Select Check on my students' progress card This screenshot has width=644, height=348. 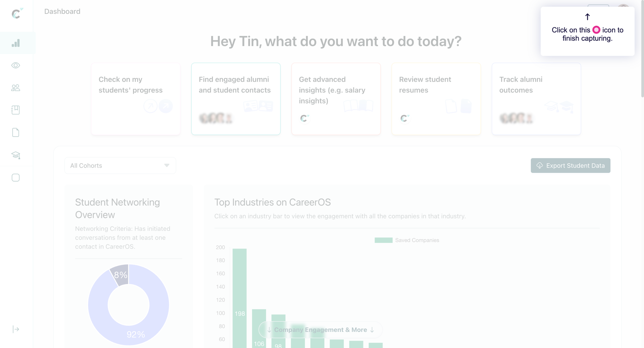pos(136,99)
